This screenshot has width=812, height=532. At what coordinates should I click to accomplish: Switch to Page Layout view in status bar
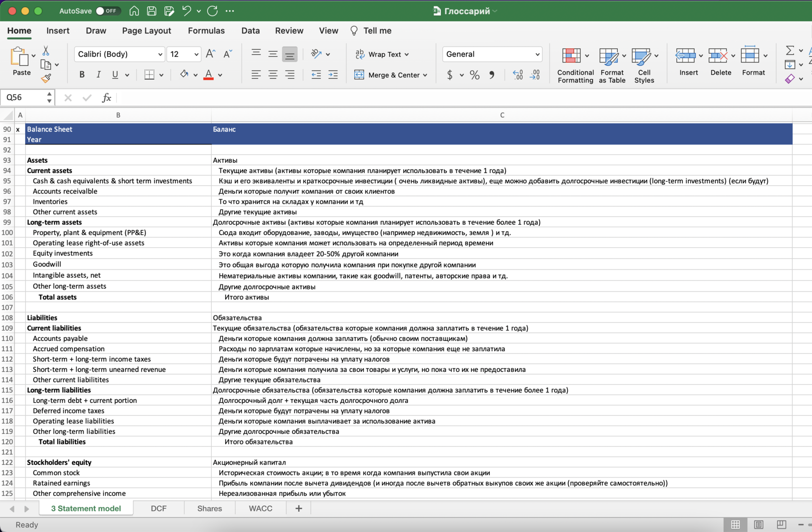758,525
